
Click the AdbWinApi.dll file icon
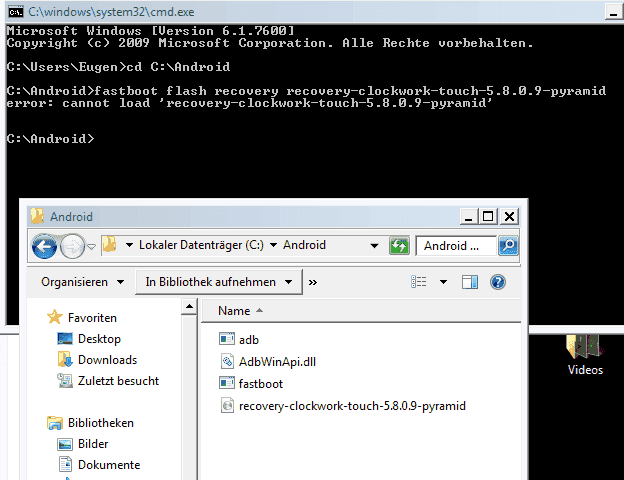(x=227, y=361)
